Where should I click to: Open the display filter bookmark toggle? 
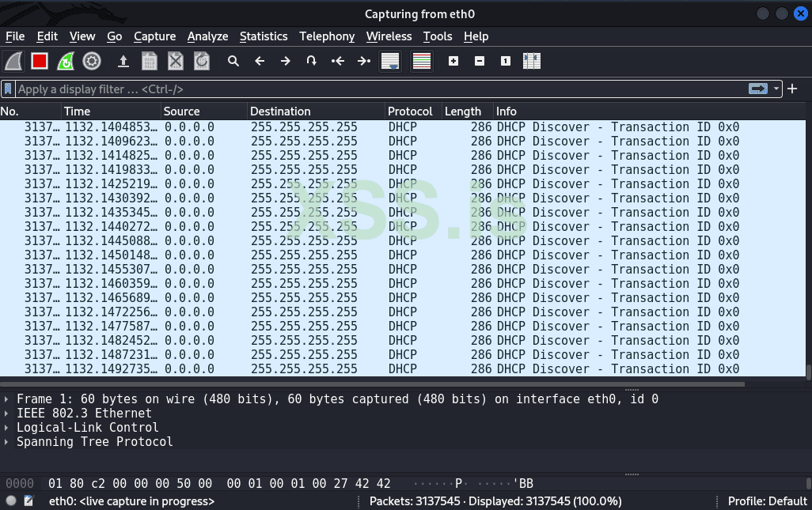pos(8,89)
